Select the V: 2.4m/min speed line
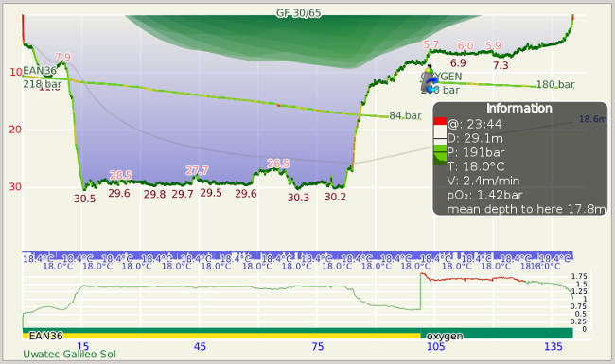The width and height of the screenshot is (615, 364). 483,181
